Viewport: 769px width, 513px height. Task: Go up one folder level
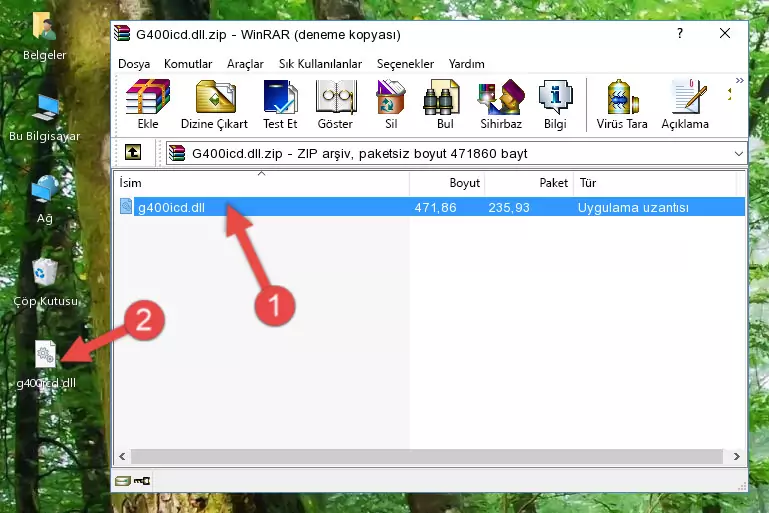coord(133,153)
